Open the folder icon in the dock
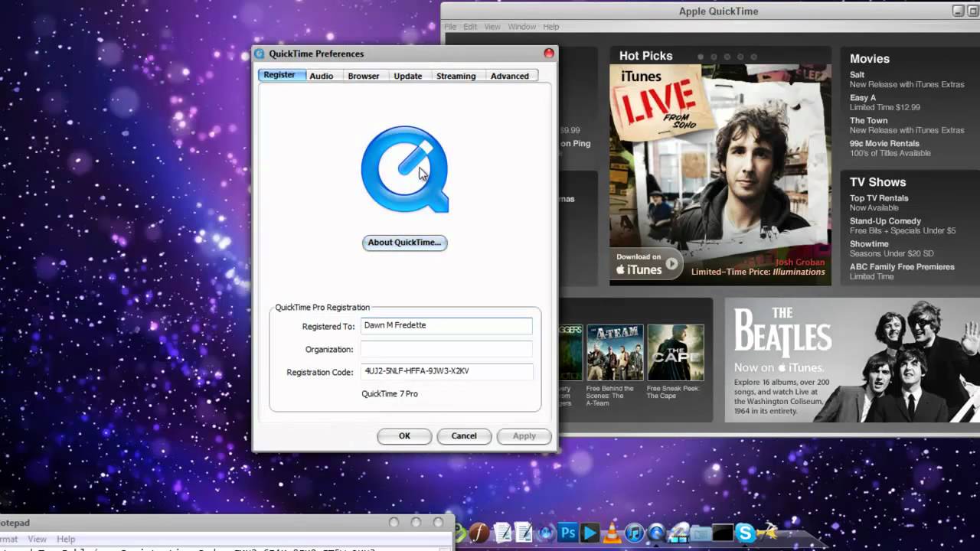The image size is (980, 551). pos(701,533)
